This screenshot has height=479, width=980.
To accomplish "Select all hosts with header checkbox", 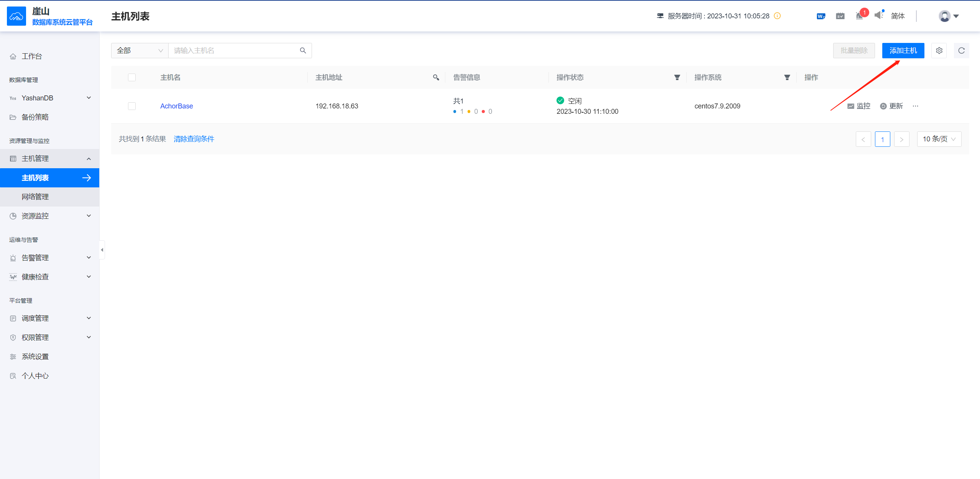I will click(132, 77).
